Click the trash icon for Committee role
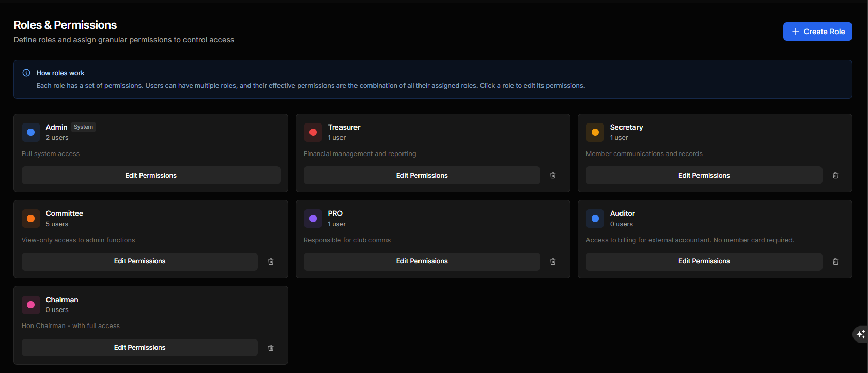The image size is (868, 373). [x=271, y=262]
